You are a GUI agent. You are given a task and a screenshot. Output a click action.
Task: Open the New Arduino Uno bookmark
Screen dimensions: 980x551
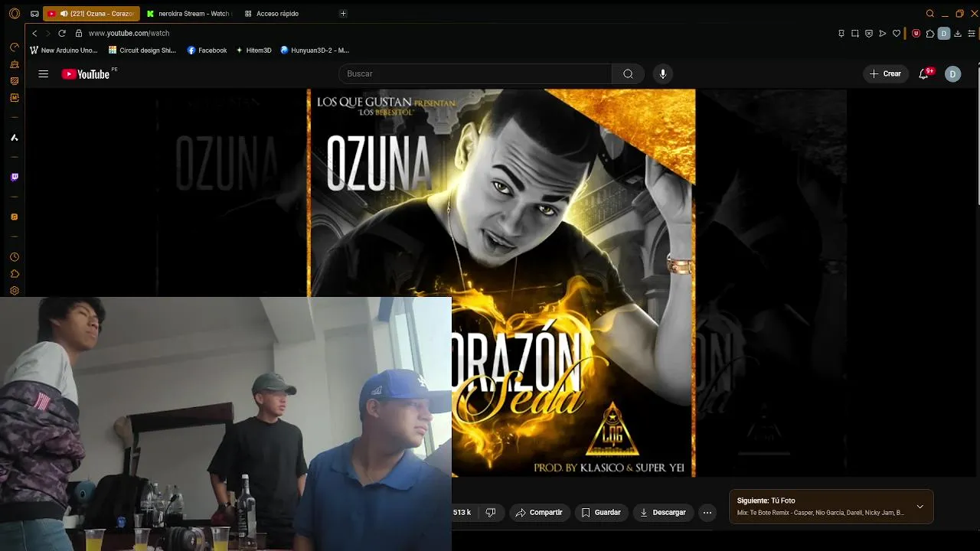point(64,51)
